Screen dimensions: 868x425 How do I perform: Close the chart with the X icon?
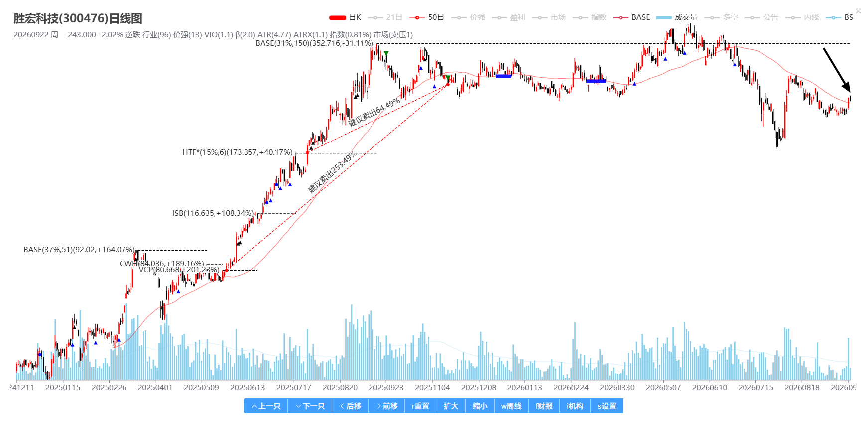tap(858, 11)
